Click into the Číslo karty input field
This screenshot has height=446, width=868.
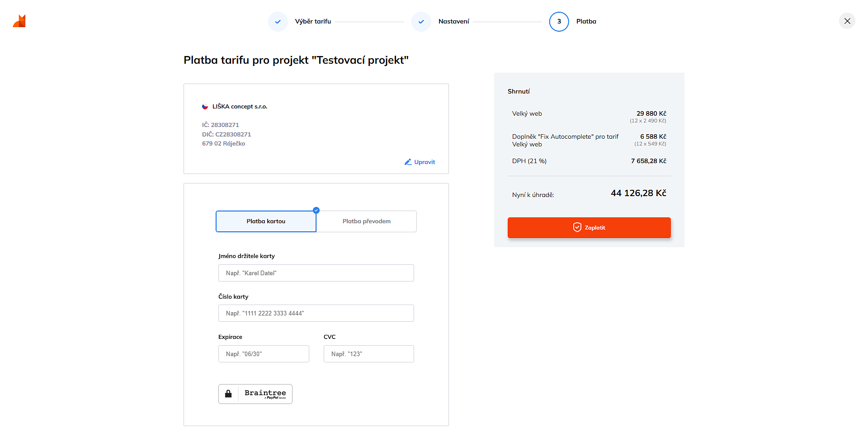pyautogui.click(x=316, y=313)
